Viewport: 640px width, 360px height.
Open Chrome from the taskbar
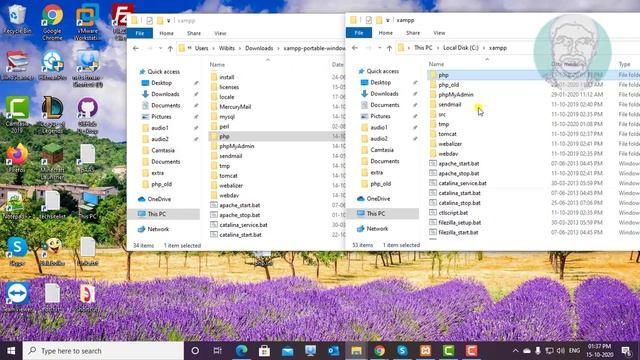click(x=379, y=351)
